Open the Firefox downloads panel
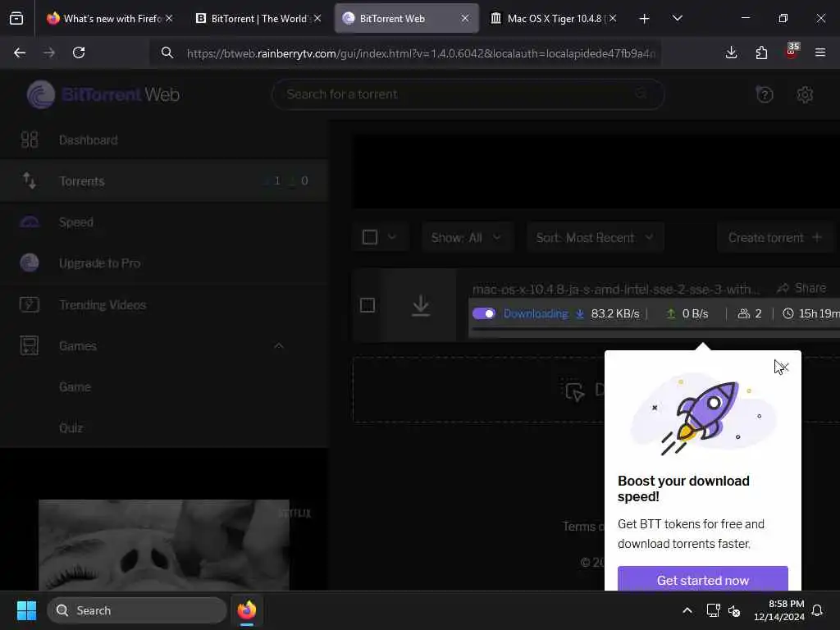Screen dimensions: 840x630 tap(731, 52)
